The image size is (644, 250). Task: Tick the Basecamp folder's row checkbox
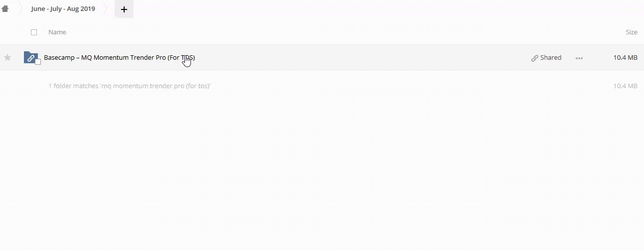click(x=38, y=62)
